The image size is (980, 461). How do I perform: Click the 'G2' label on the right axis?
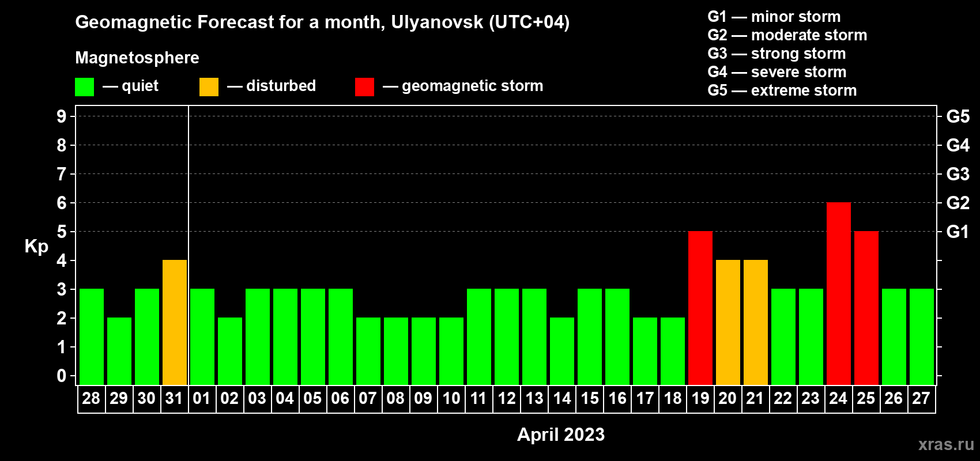point(958,203)
